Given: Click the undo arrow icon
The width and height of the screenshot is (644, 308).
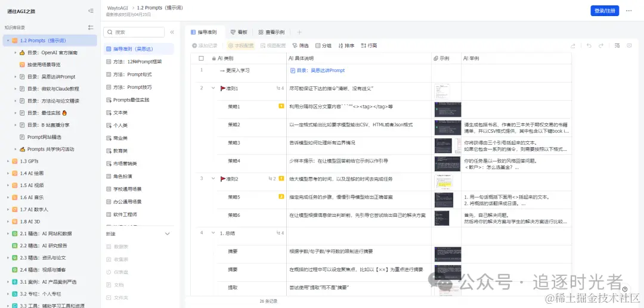Looking at the screenshot, I should [x=589, y=46].
